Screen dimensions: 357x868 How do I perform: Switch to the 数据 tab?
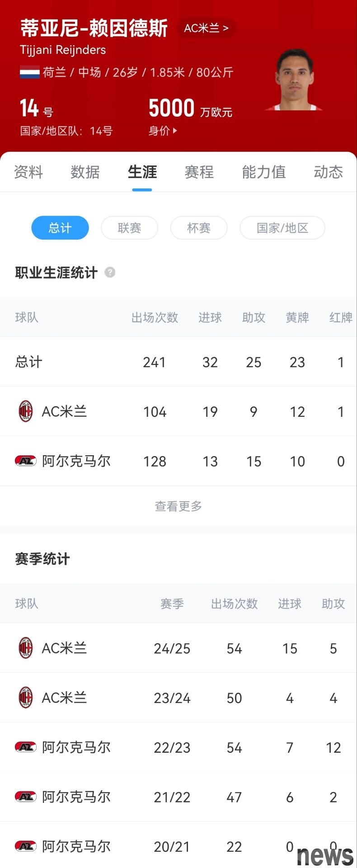click(85, 172)
